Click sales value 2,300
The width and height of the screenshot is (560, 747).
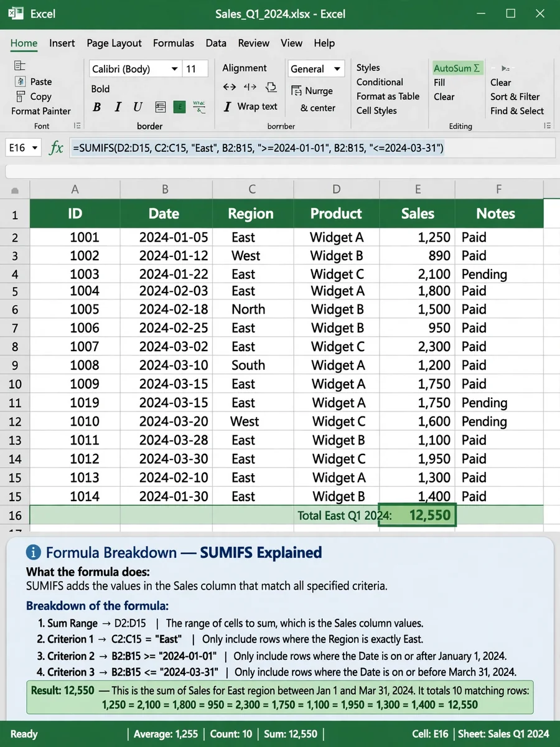[x=418, y=347]
